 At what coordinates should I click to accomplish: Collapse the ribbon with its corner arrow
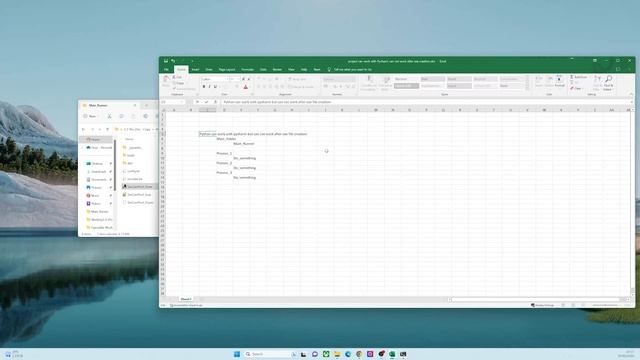pos(631,95)
